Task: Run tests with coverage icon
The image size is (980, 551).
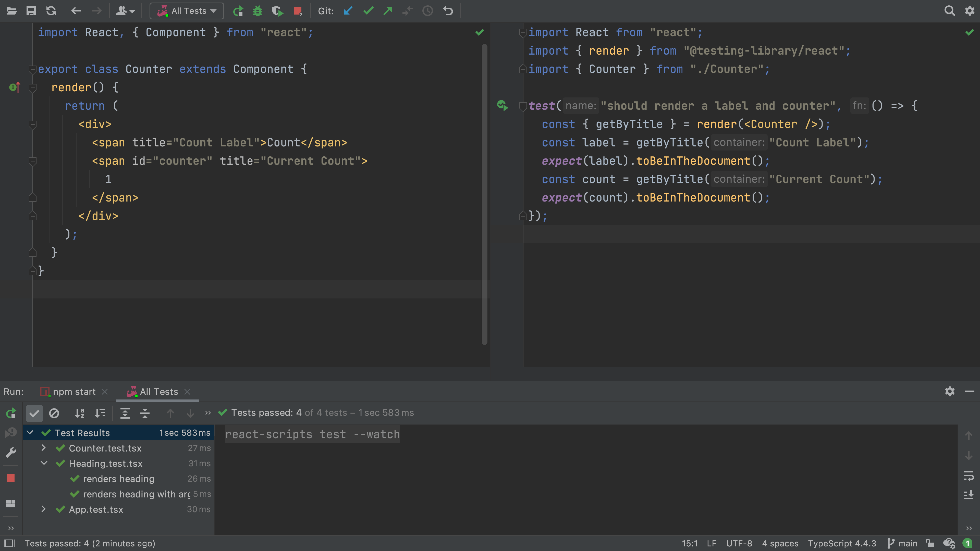Action: click(x=277, y=11)
